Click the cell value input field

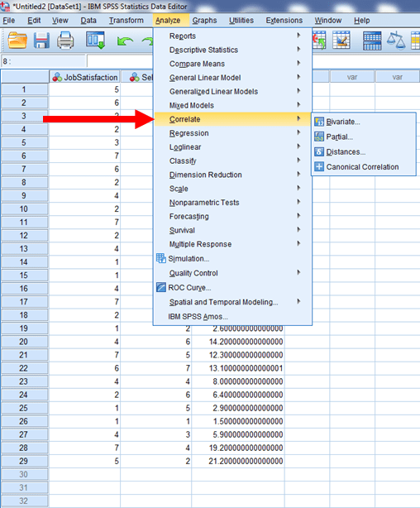120,61
